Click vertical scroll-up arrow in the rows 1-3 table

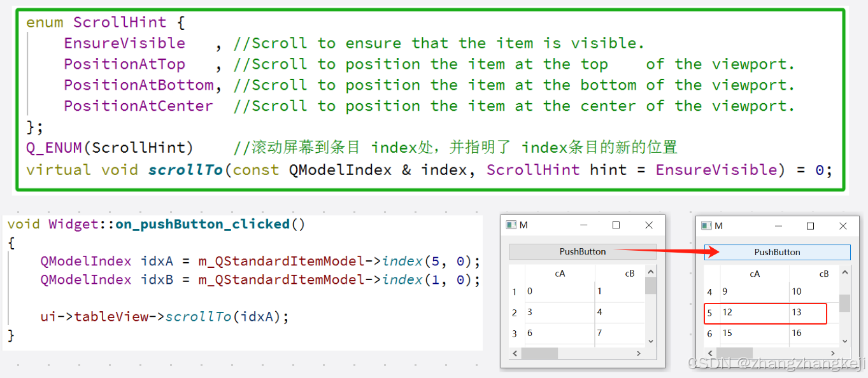[650, 272]
